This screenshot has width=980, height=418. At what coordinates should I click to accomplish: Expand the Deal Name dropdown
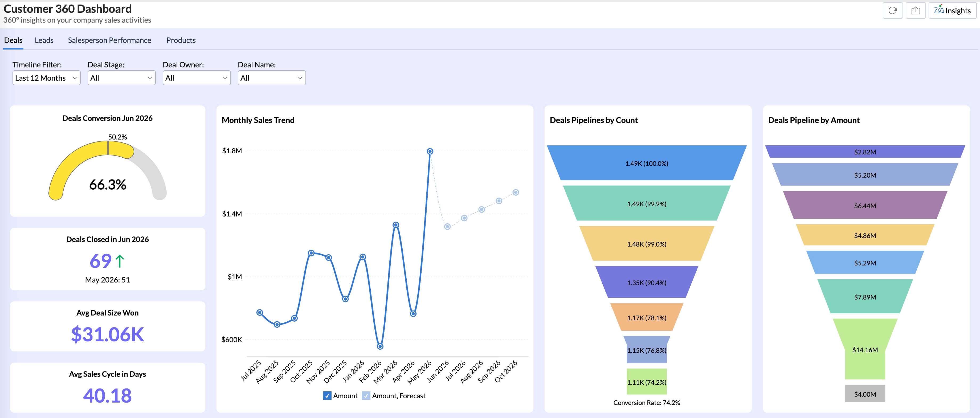tap(272, 77)
